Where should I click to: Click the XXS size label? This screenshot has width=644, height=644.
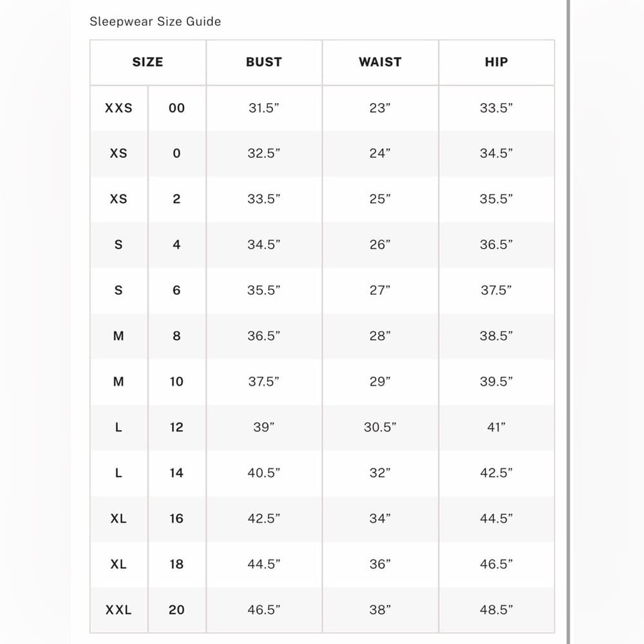click(x=118, y=108)
